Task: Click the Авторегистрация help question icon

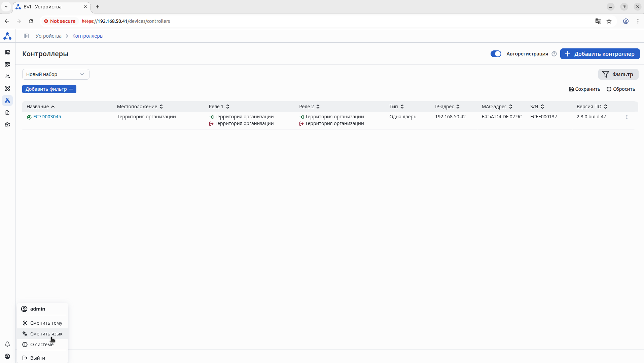Action: (x=554, y=54)
